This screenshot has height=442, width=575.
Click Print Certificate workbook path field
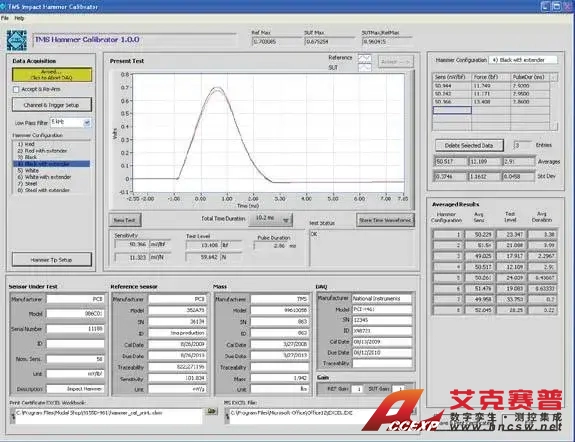(109, 416)
